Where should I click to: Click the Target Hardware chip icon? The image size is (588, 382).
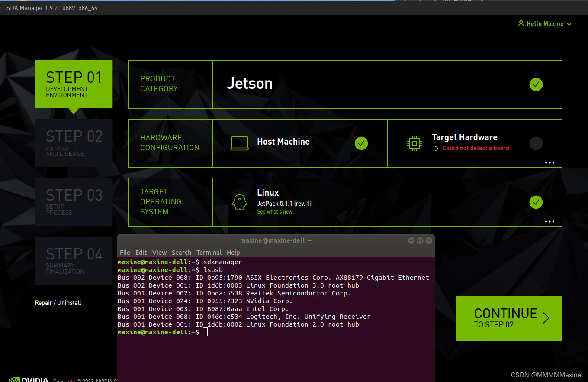tap(414, 143)
